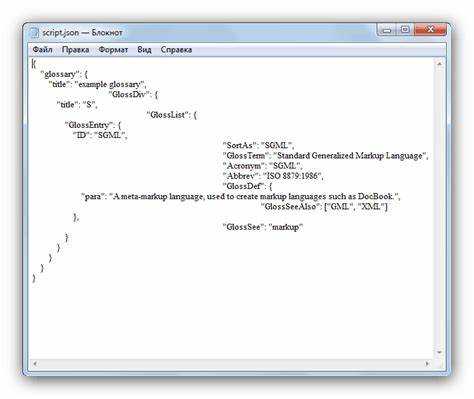
Task: Click the Notepad document icon in title bar
Action: coord(34,33)
